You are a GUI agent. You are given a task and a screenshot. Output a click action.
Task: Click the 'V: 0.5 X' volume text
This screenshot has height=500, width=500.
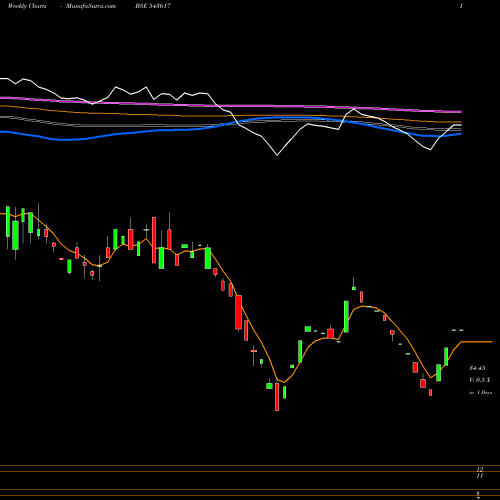480,380
